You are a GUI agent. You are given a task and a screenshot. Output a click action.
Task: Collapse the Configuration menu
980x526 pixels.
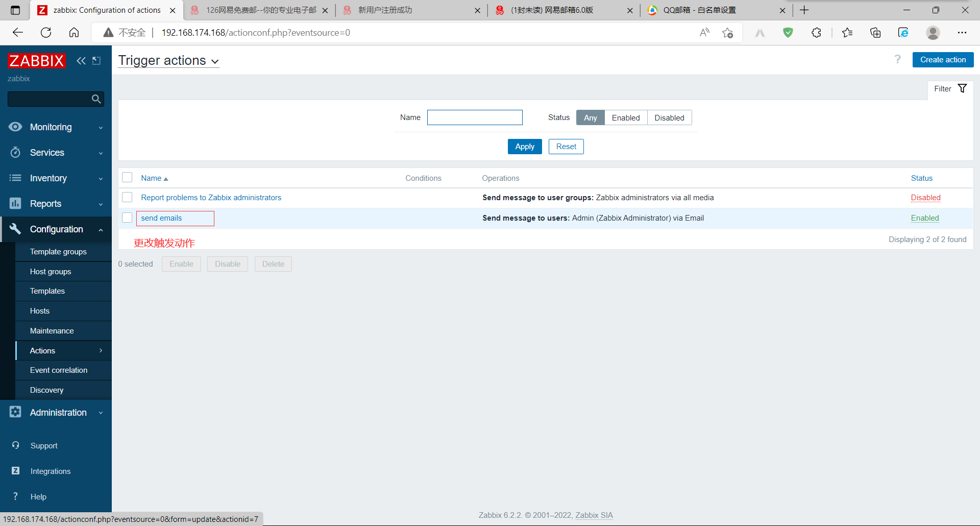[101, 230]
